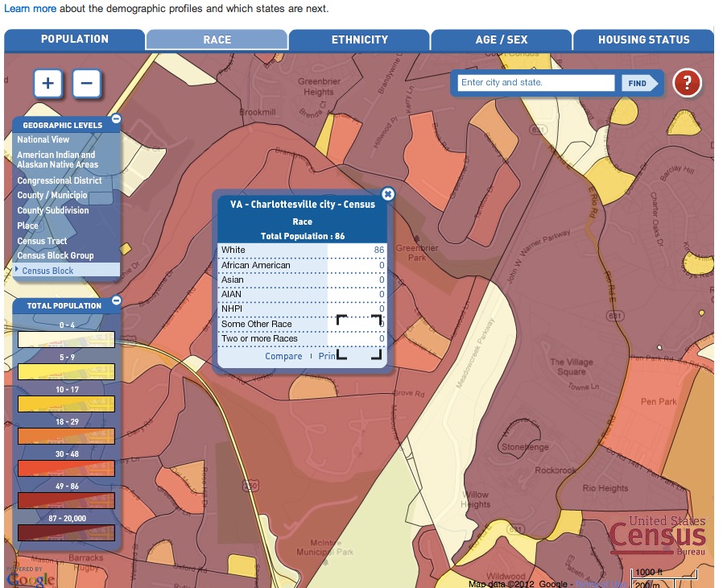
Task: Click the zoom out minus button
Action: pyautogui.click(x=87, y=83)
